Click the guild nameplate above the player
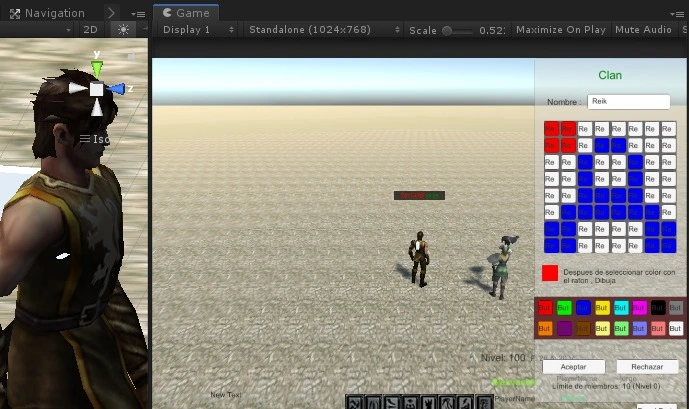Screen dimensions: 689x409 coord(419,195)
